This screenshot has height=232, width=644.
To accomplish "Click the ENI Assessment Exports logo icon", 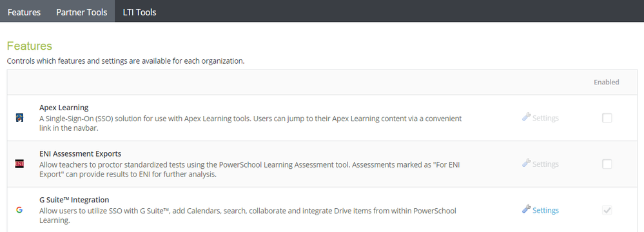I will click(x=19, y=164).
